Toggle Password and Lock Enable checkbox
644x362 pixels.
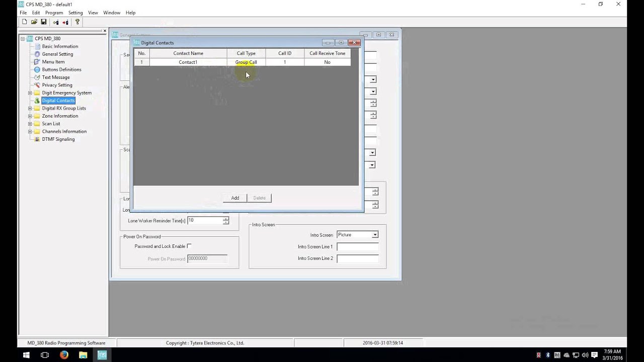(x=189, y=246)
